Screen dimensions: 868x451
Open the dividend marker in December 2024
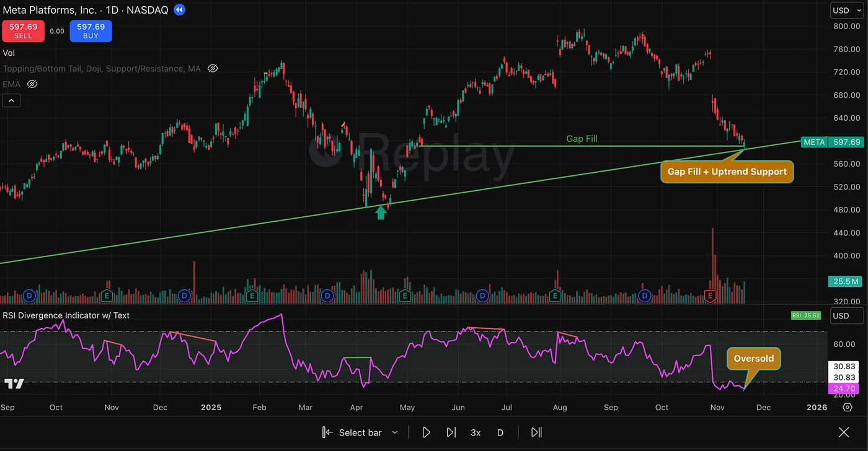pos(184,295)
